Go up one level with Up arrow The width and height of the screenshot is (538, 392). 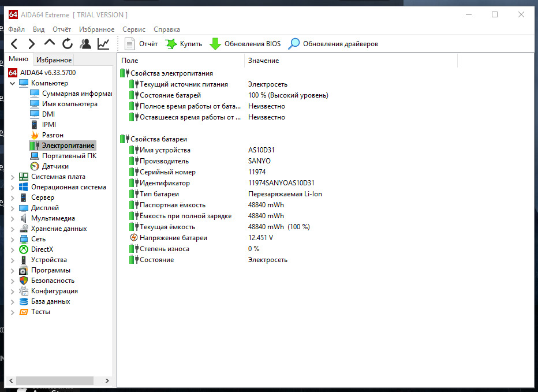click(50, 44)
